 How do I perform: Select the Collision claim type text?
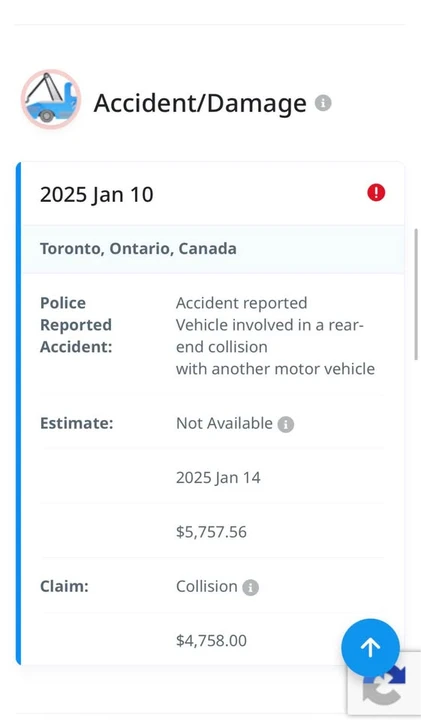coord(207,586)
